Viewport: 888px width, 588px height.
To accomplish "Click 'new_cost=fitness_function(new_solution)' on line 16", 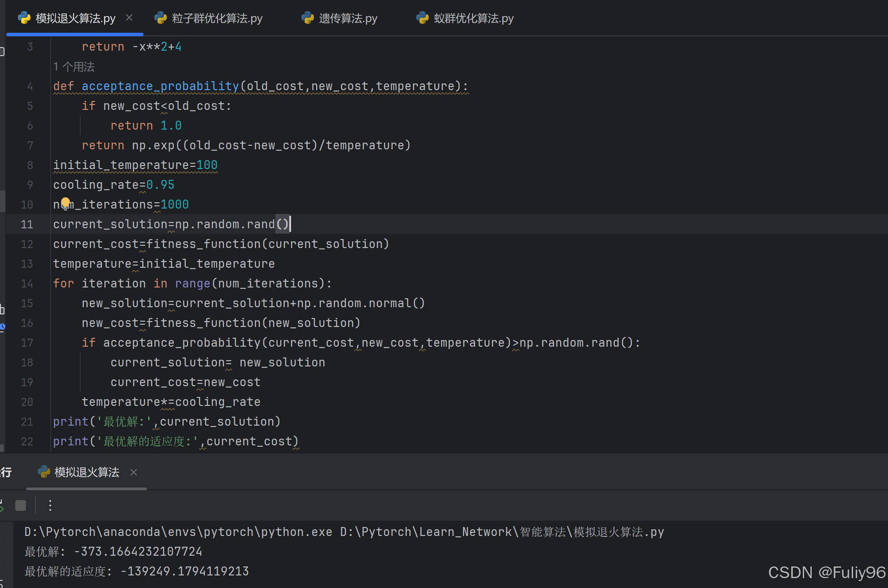I will [x=221, y=323].
